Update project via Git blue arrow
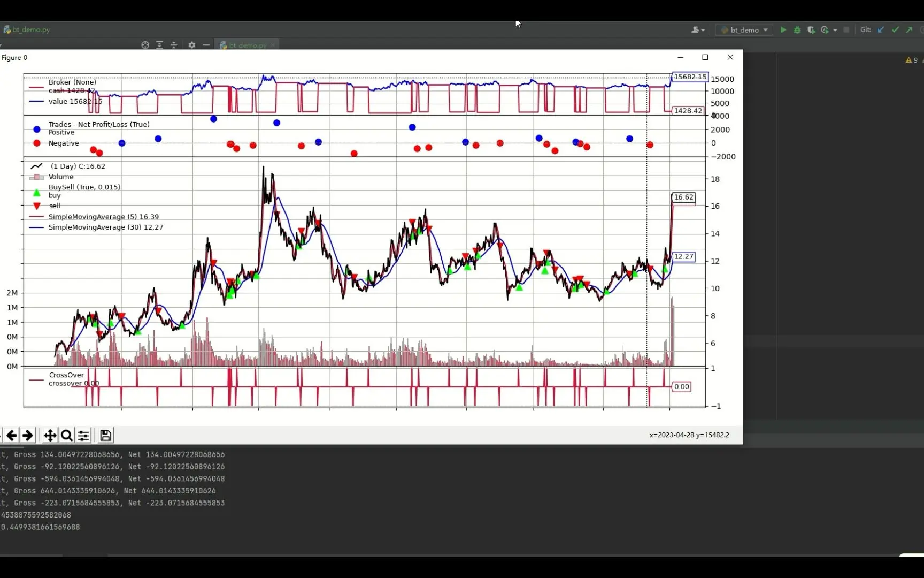924x578 pixels. (x=881, y=30)
